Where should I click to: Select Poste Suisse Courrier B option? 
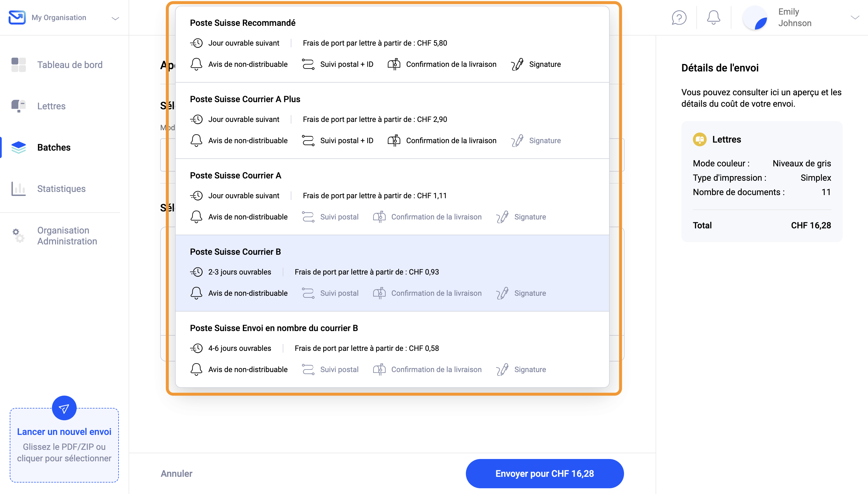click(392, 273)
